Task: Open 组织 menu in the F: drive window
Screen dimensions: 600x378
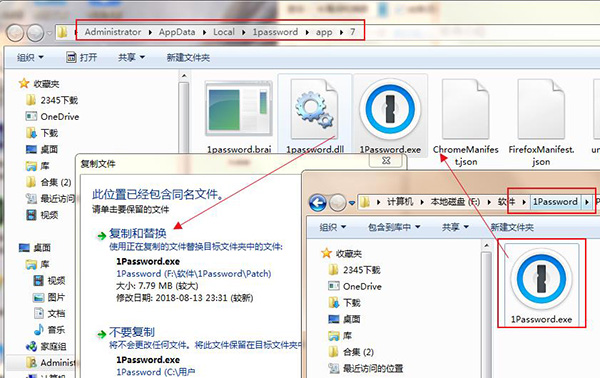Action: tap(333, 227)
